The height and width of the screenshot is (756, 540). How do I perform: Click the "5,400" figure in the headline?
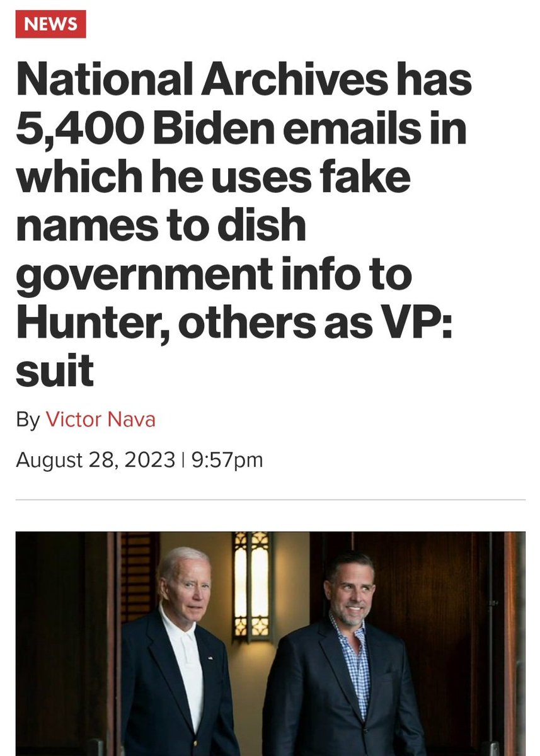tap(74, 130)
